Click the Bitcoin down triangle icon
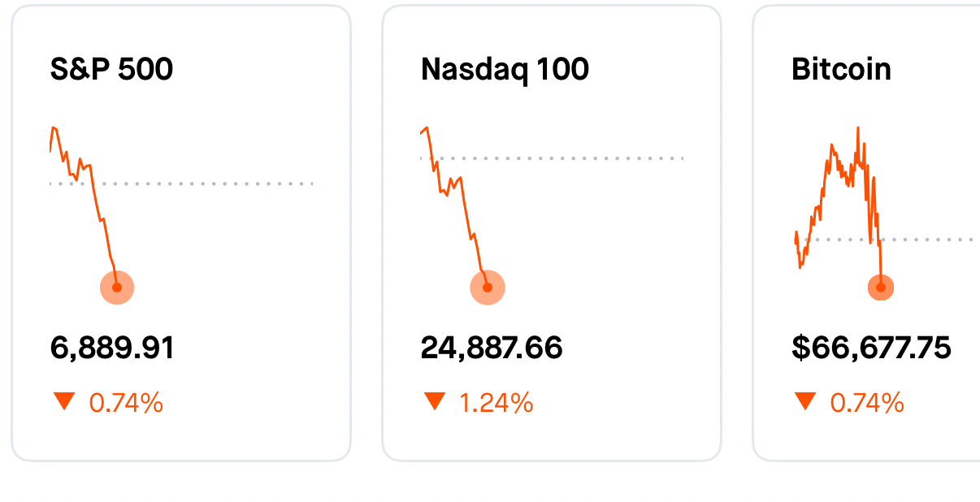Viewport: 980px width, 502px height. pyautogui.click(x=805, y=401)
